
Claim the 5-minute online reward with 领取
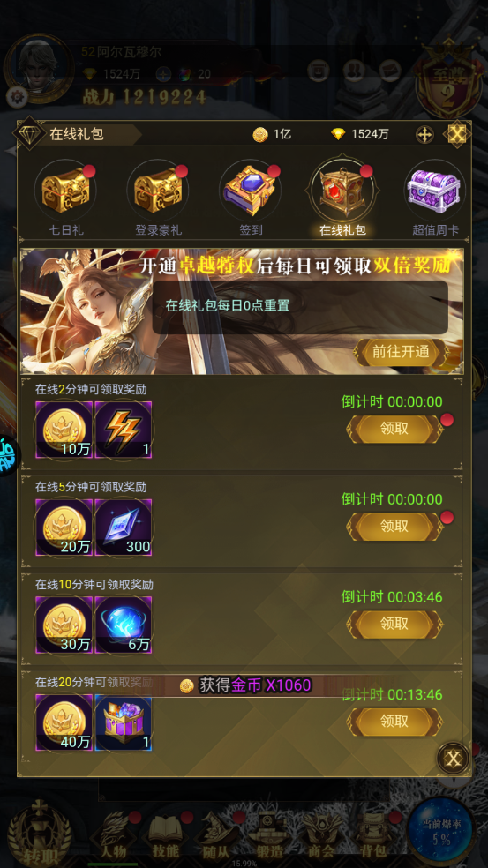click(x=395, y=526)
